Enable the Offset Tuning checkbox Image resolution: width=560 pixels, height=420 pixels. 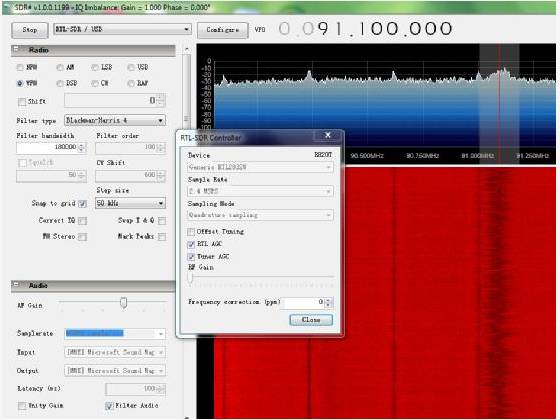(191, 232)
